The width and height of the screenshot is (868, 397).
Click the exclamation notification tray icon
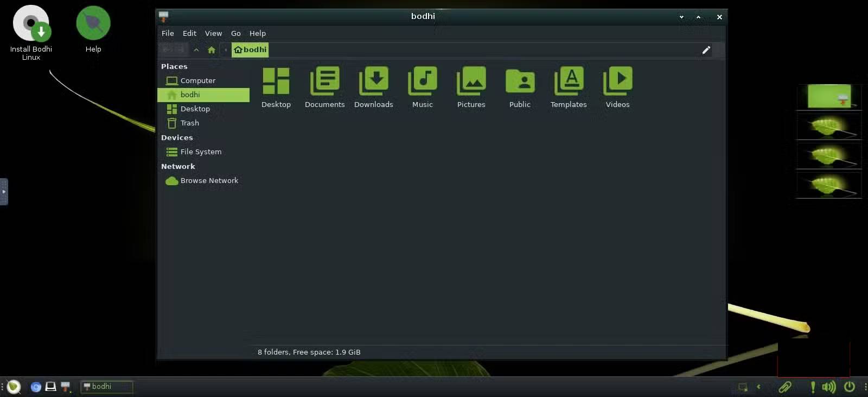[x=813, y=387]
